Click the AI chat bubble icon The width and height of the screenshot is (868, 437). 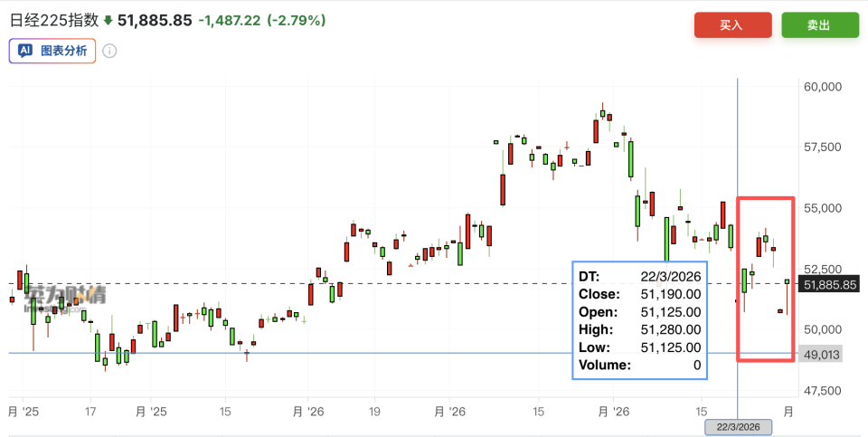click(x=25, y=51)
